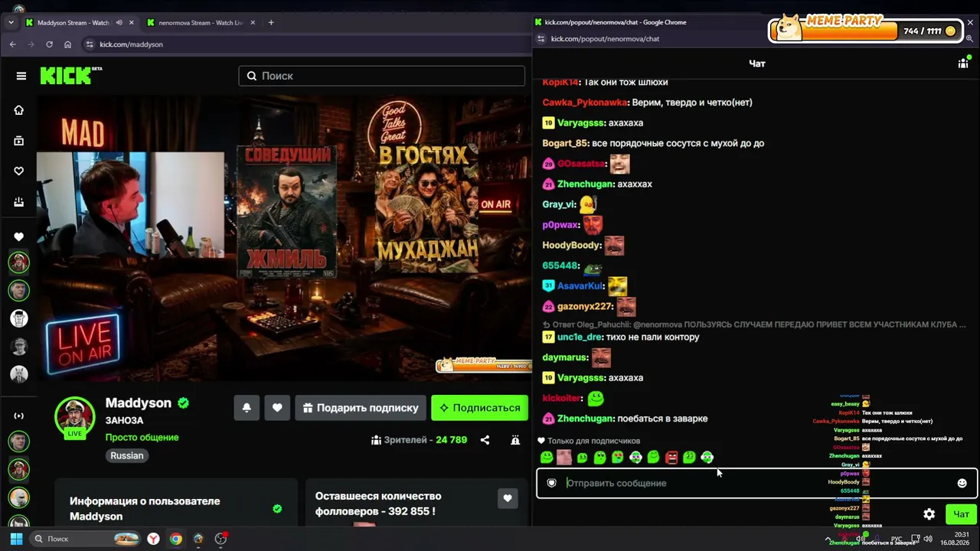The width and height of the screenshot is (980, 551).
Task: Open the Kick hamburger sidebar menu
Action: coord(21,76)
